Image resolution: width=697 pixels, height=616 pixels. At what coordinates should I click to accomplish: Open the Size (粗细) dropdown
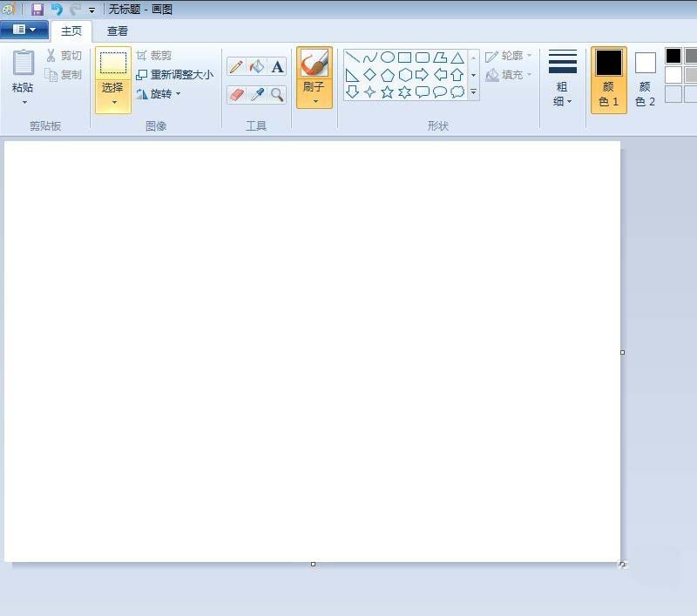(x=562, y=78)
